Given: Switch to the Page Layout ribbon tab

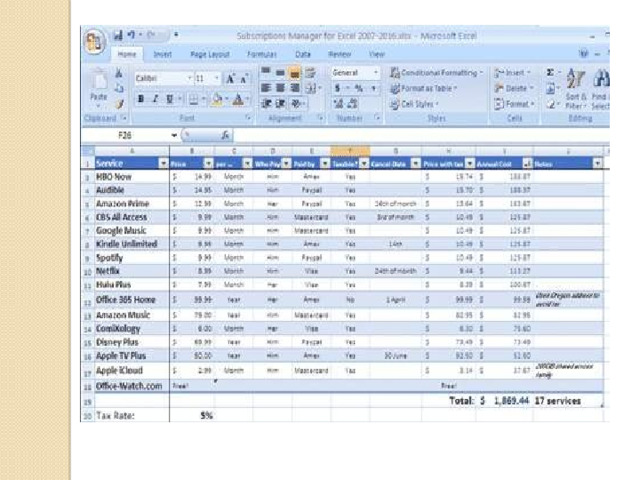Looking at the screenshot, I should pos(210,54).
